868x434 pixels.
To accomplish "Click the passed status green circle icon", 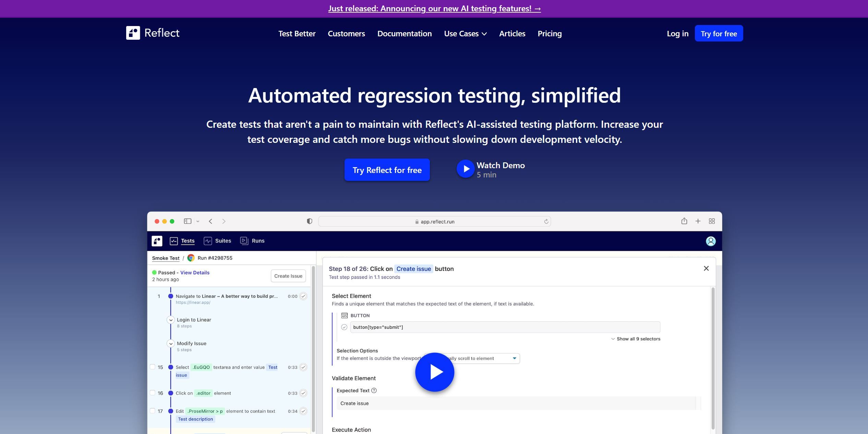I will pyautogui.click(x=154, y=272).
